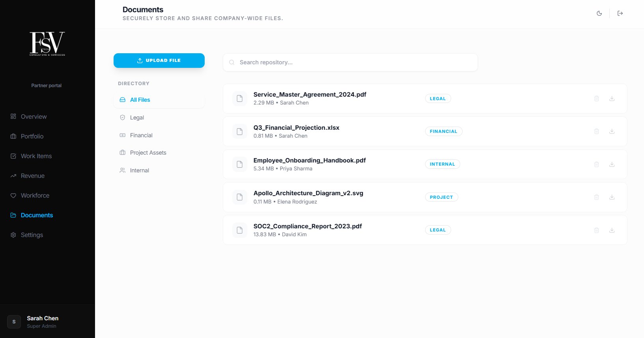The height and width of the screenshot is (338, 644).
Task: Click the FINANCIAL tag badge
Action: (444, 131)
